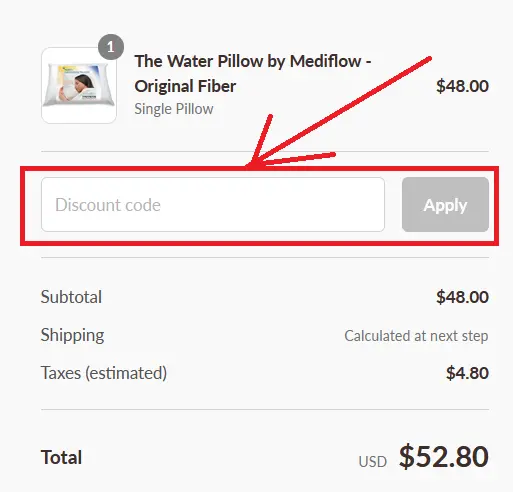Click the Water Pillow product thumbnail
Screen dimensions: 513x492
[79, 85]
